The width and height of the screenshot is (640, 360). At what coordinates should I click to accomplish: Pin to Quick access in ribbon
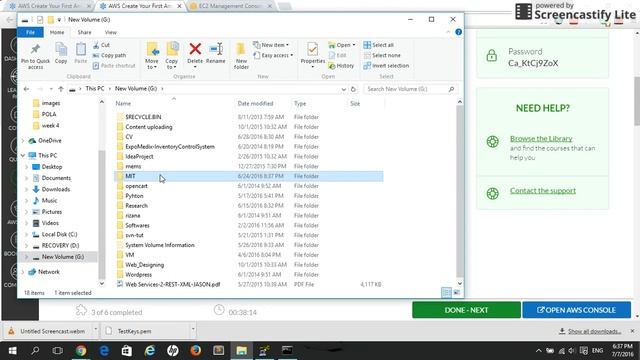click(x=35, y=56)
